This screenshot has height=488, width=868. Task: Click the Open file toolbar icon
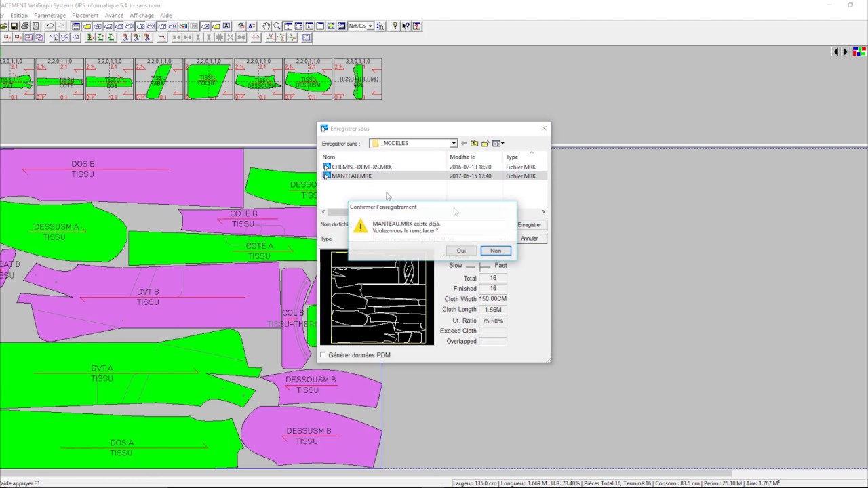click(3, 26)
